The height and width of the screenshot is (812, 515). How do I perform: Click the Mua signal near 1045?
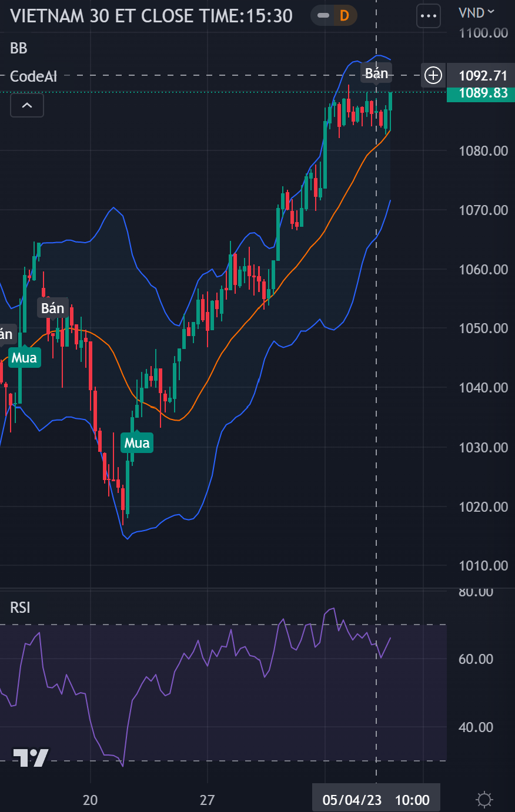pos(24,357)
